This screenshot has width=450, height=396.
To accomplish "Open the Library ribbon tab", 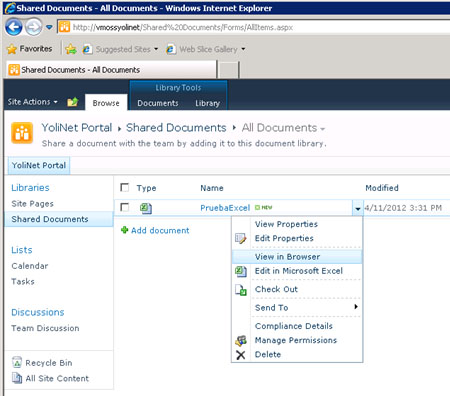I will [x=207, y=103].
